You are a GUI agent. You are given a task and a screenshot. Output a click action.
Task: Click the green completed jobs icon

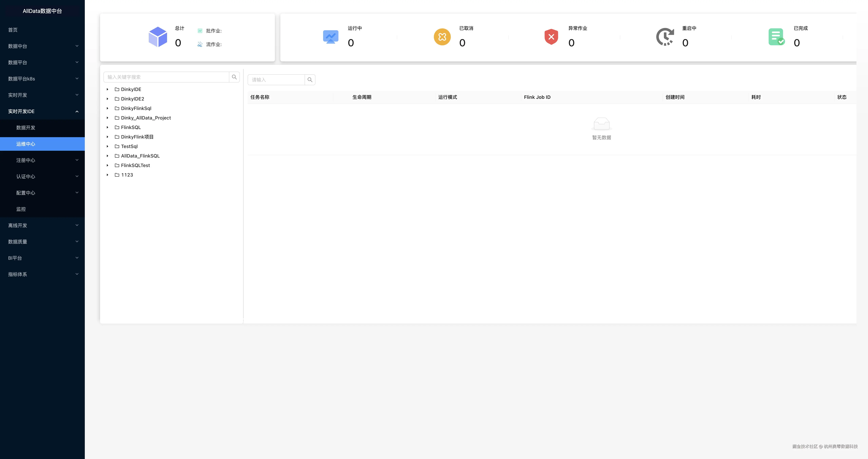pos(776,37)
